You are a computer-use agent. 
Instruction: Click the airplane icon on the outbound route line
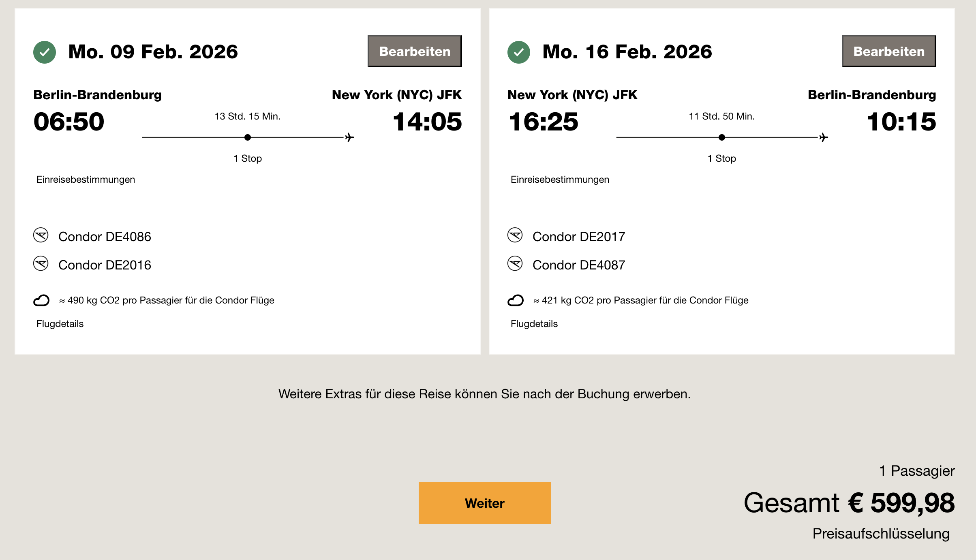pos(349,137)
